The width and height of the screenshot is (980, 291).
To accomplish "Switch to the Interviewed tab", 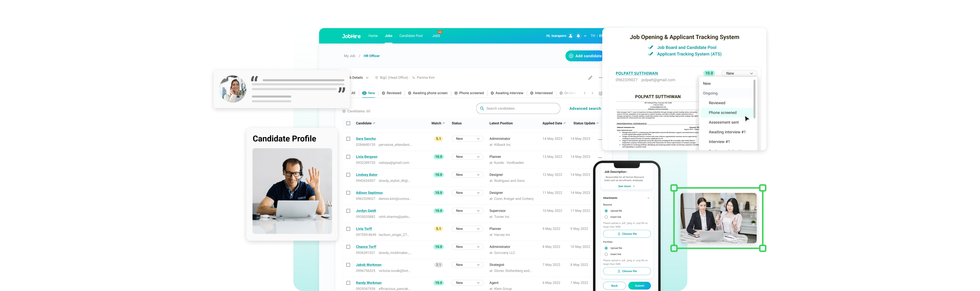I will click(541, 93).
